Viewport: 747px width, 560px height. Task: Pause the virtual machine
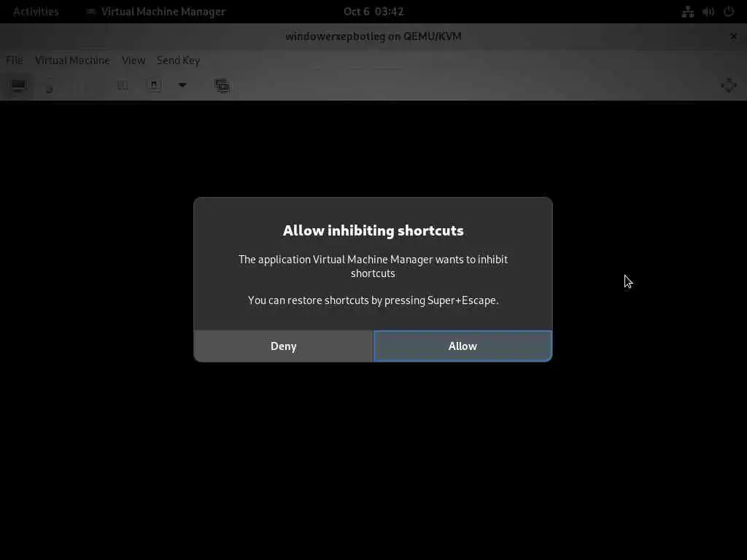click(123, 86)
